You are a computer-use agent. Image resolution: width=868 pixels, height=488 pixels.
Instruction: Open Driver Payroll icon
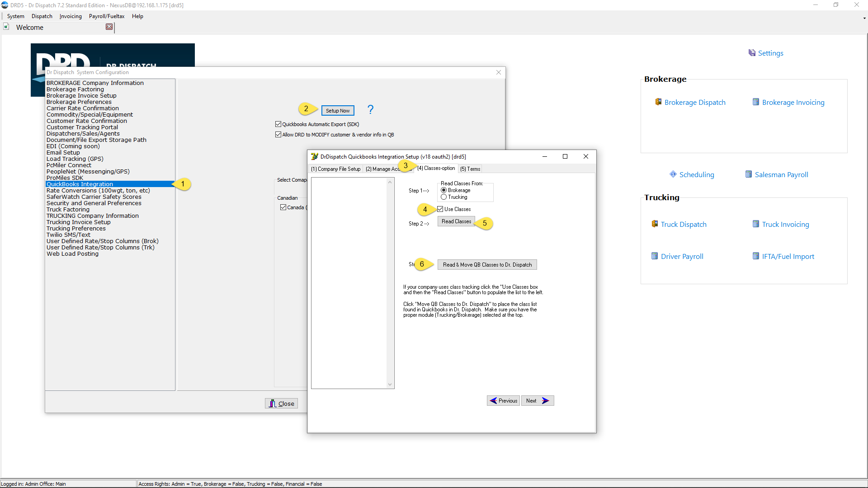pyautogui.click(x=655, y=256)
